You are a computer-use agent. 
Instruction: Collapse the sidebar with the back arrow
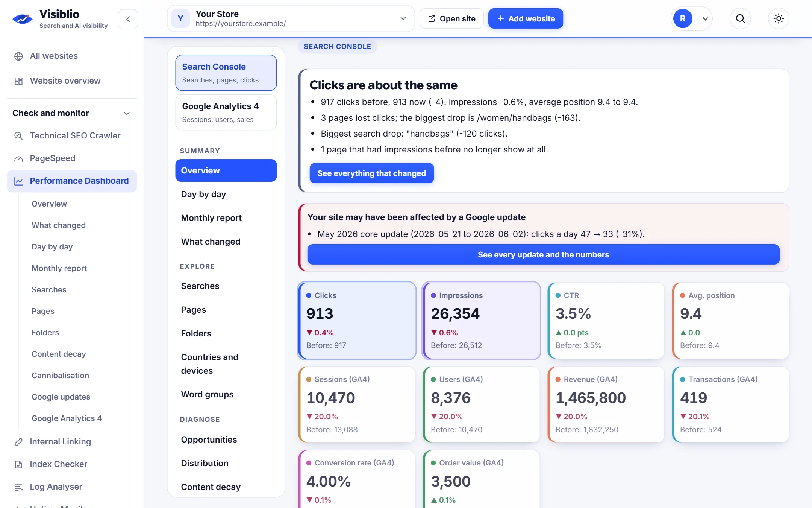128,19
